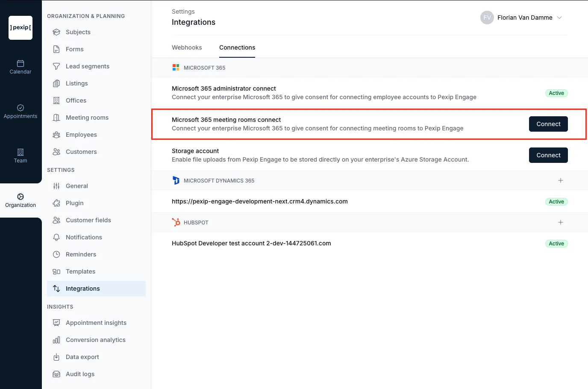Click the Pexip logo
This screenshot has height=389, width=588.
21,28
